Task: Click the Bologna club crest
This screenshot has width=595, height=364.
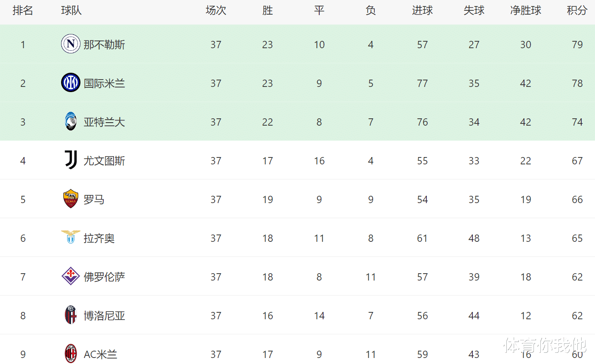Action: click(71, 315)
